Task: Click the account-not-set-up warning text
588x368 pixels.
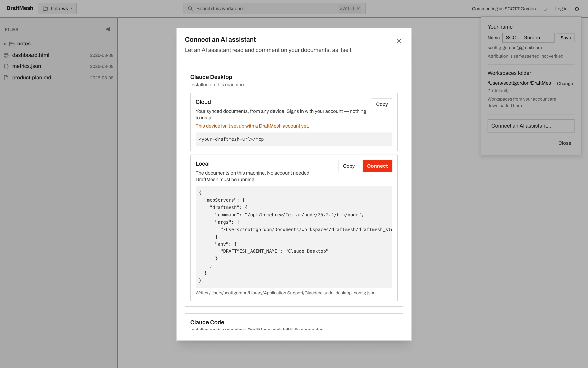Action: click(252, 126)
